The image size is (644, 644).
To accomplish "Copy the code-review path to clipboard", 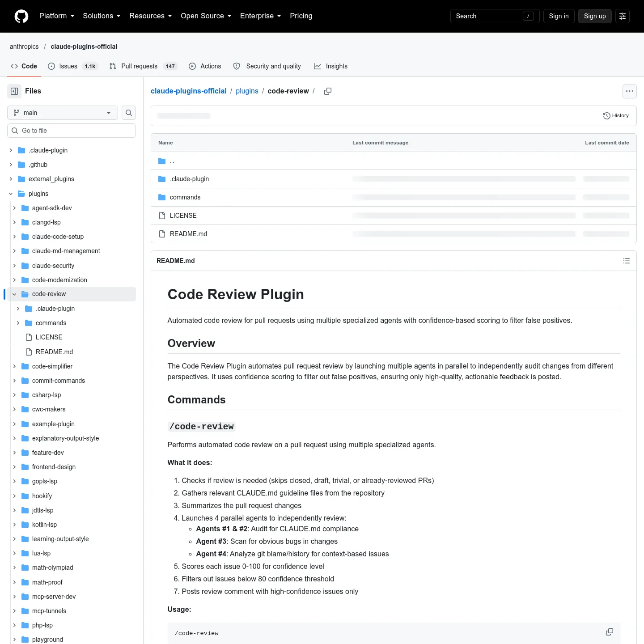I will pos(328,91).
